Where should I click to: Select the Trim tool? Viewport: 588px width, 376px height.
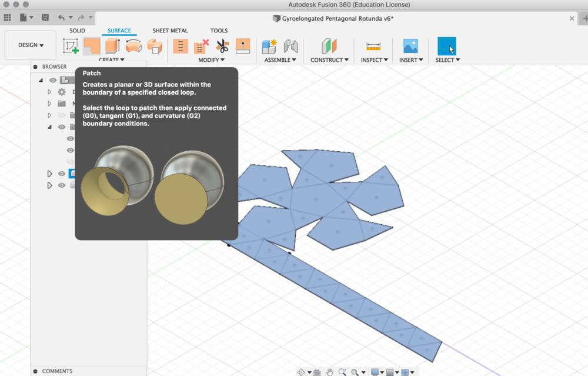coord(222,46)
